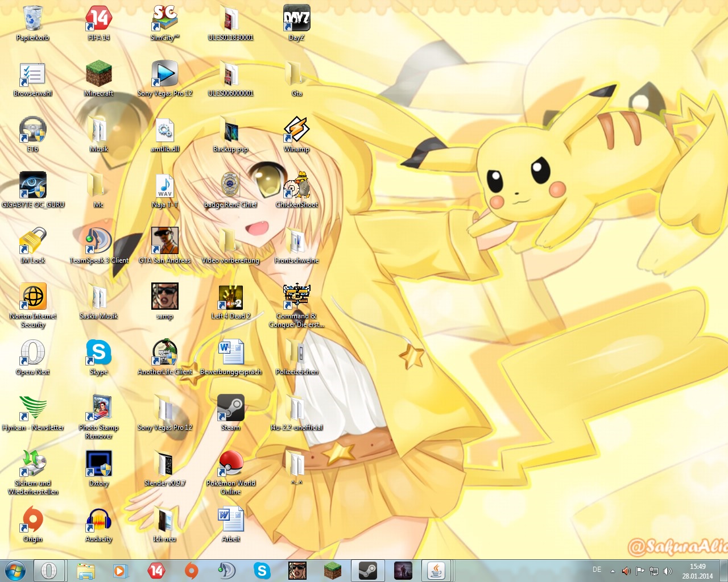Screen dimensions: 728x582
Task: Click the Audacity headphones icon
Action: (98, 520)
